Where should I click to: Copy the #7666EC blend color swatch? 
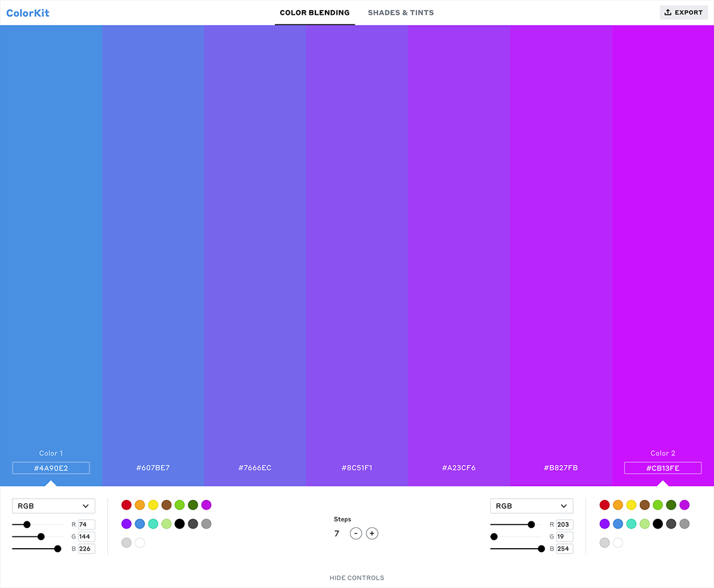coord(255,468)
